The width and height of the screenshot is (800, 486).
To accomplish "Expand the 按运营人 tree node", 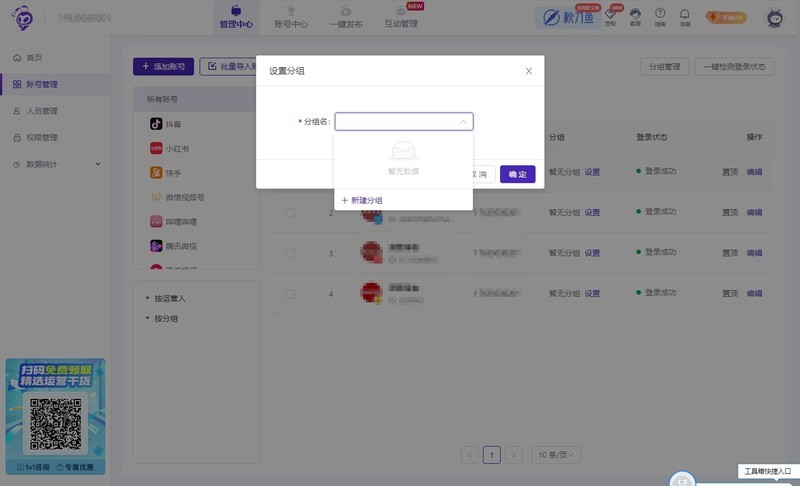I will pos(165,298).
